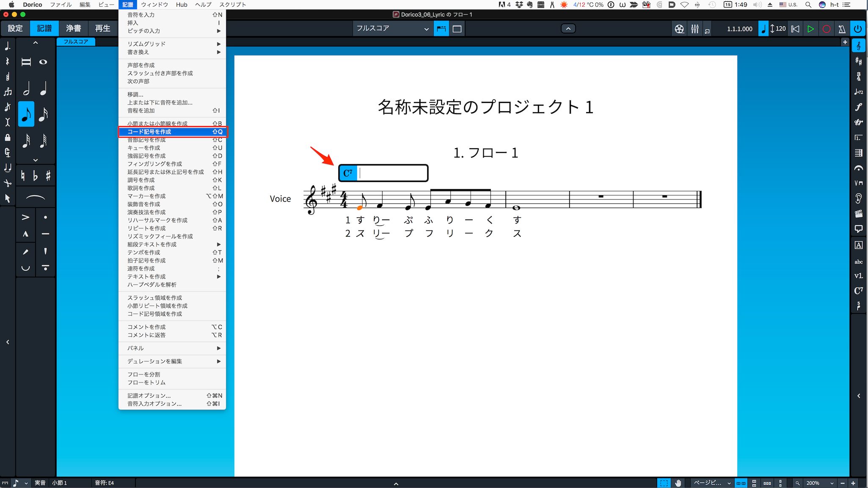Open the 200% zoom dropdown
This screenshot has width=868, height=488.
click(x=820, y=483)
